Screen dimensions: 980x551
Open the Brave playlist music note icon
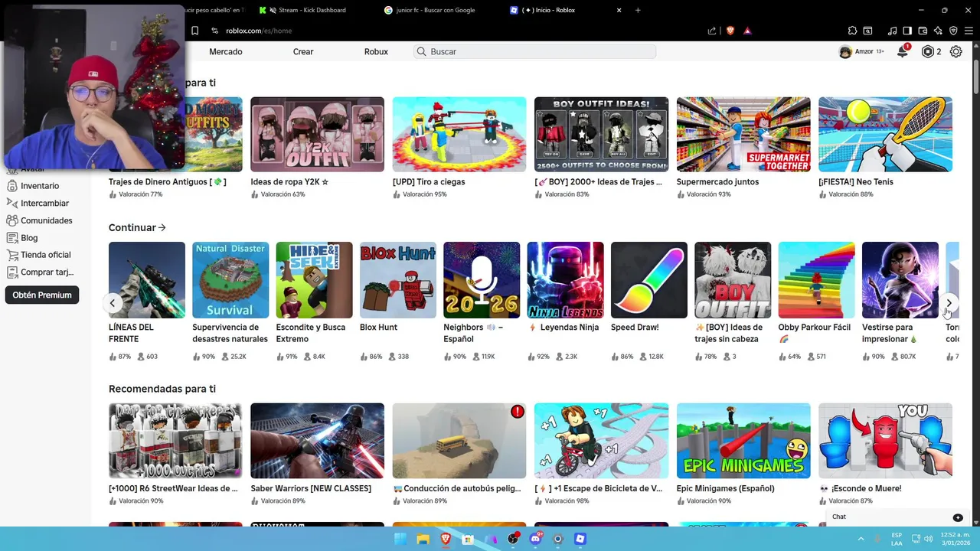pos(892,31)
